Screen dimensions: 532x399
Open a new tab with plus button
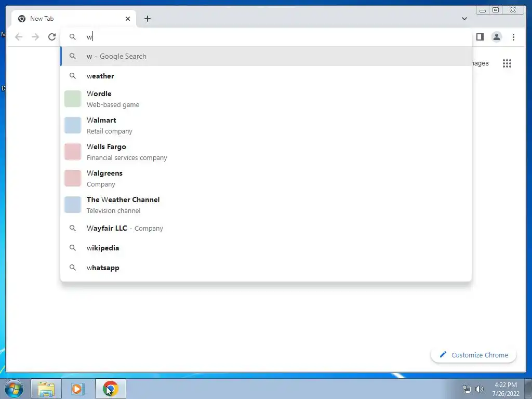coord(147,19)
